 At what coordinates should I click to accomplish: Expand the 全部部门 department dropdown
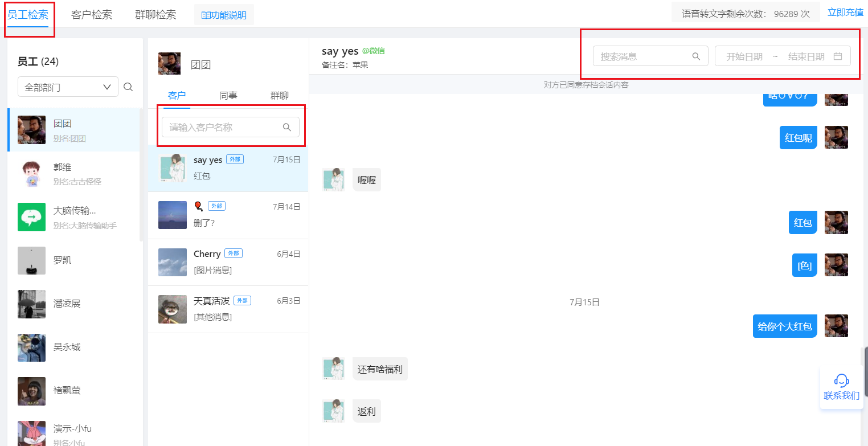pyautogui.click(x=68, y=87)
